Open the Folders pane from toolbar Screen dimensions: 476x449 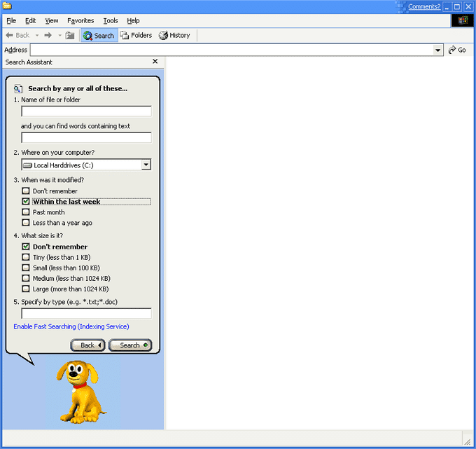(136, 35)
